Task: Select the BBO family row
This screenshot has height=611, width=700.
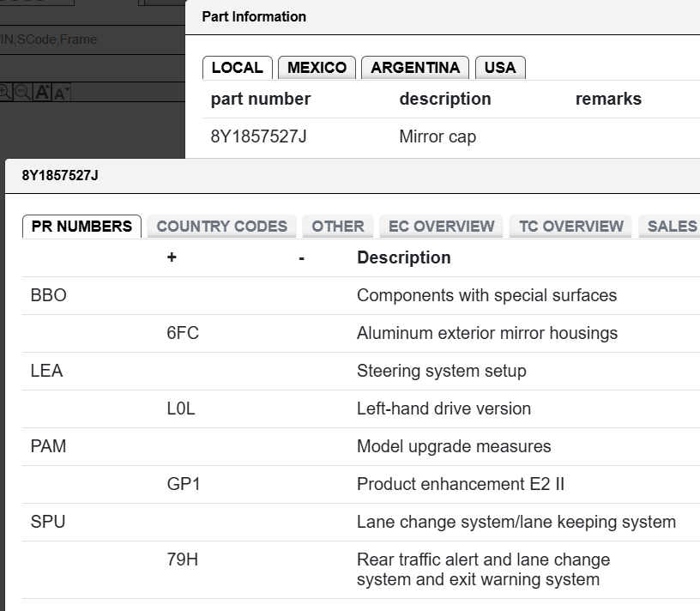Action: coord(49,295)
